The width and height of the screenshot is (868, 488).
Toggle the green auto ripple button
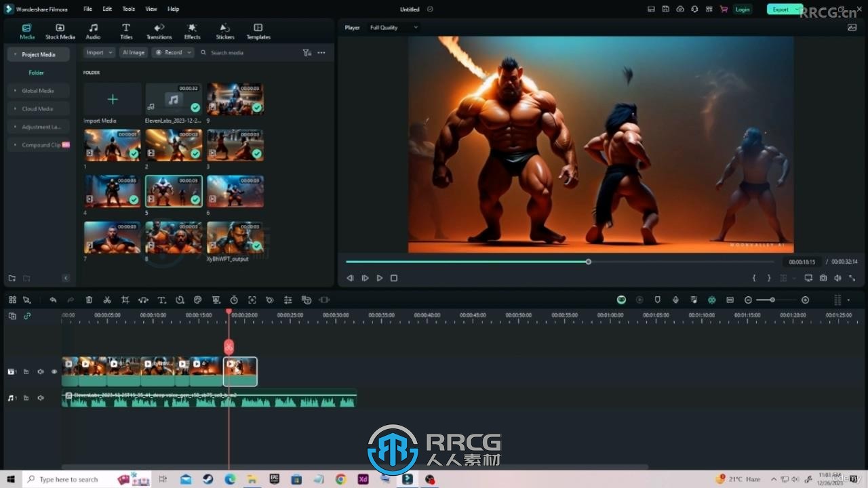pyautogui.click(x=621, y=300)
